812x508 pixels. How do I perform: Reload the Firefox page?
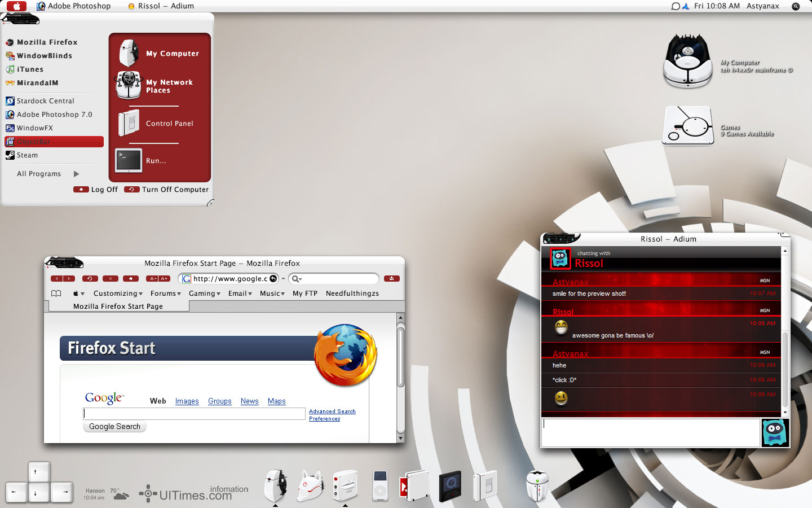90,279
